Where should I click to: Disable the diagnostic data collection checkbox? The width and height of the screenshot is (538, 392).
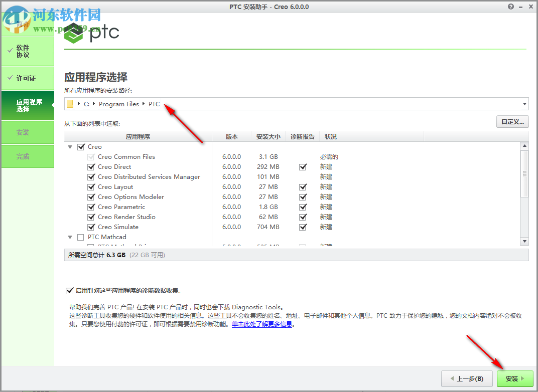click(x=69, y=290)
